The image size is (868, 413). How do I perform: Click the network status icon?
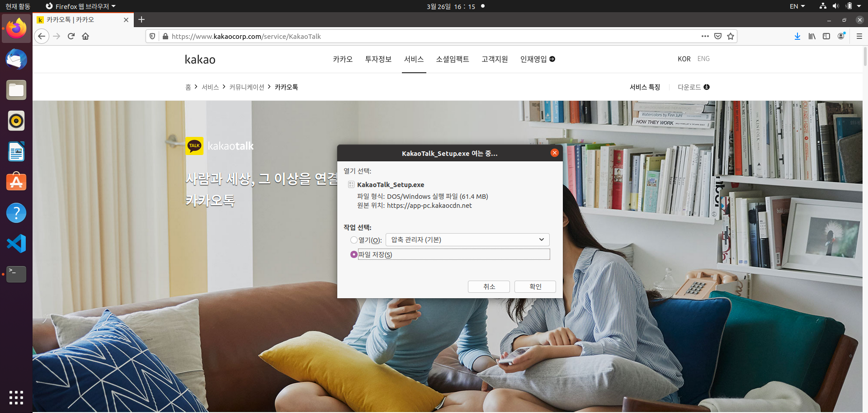[823, 6]
